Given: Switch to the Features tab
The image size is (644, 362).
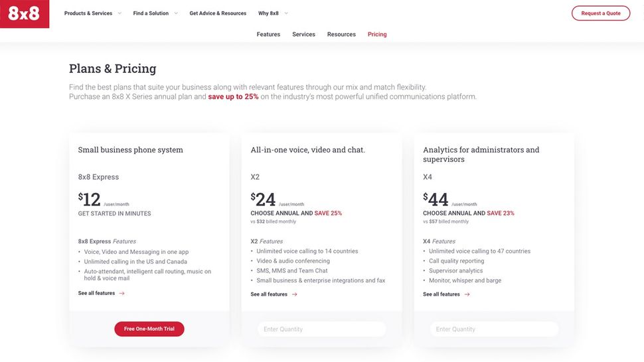Looking at the screenshot, I should tap(268, 34).
